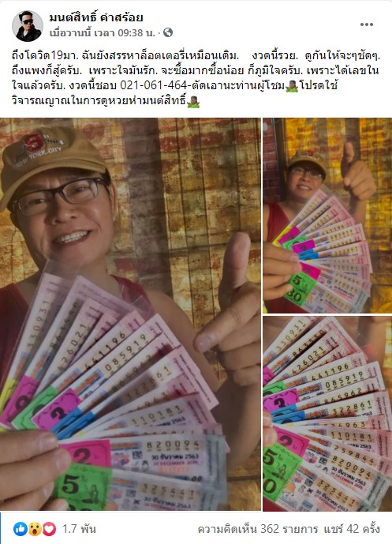
Task: Click the red Love heart reaction icon
Action: tap(49, 529)
